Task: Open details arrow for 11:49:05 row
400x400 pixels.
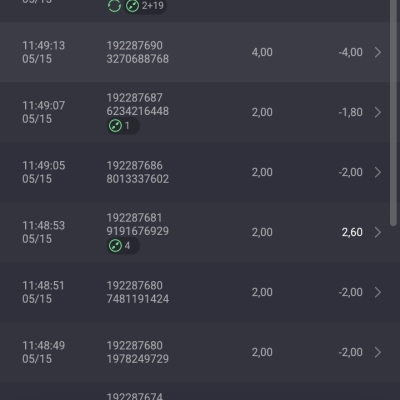Action: tap(378, 172)
